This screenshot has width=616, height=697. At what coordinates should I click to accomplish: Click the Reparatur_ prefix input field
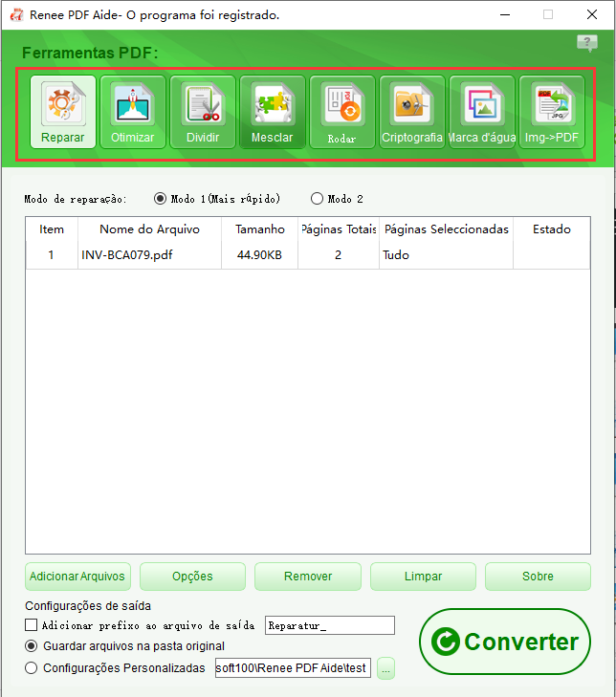(330, 625)
